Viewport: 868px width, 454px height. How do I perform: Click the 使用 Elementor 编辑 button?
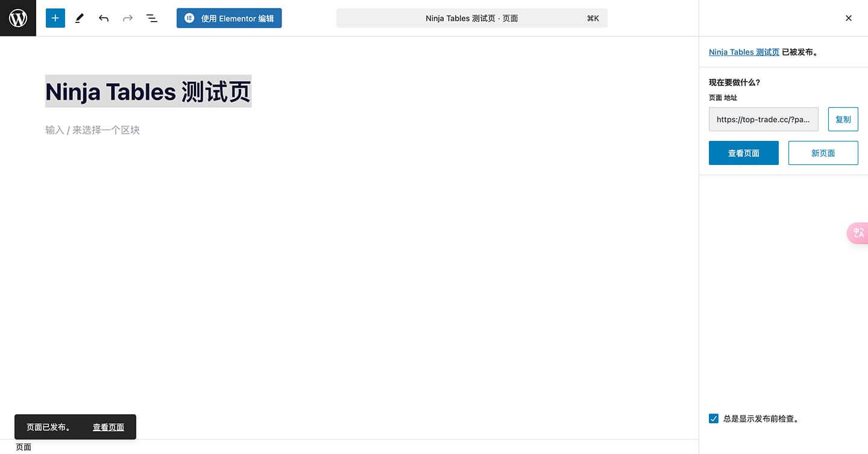(229, 18)
